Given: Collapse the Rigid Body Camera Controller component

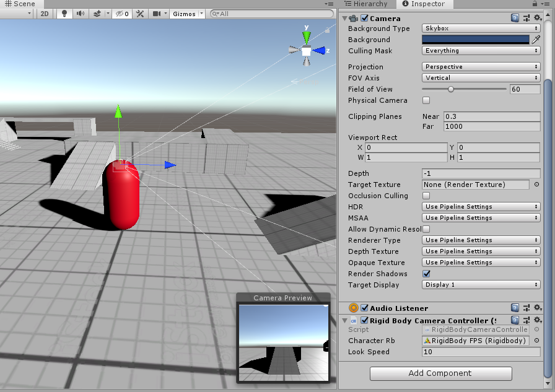Looking at the screenshot, I should click(x=345, y=321).
